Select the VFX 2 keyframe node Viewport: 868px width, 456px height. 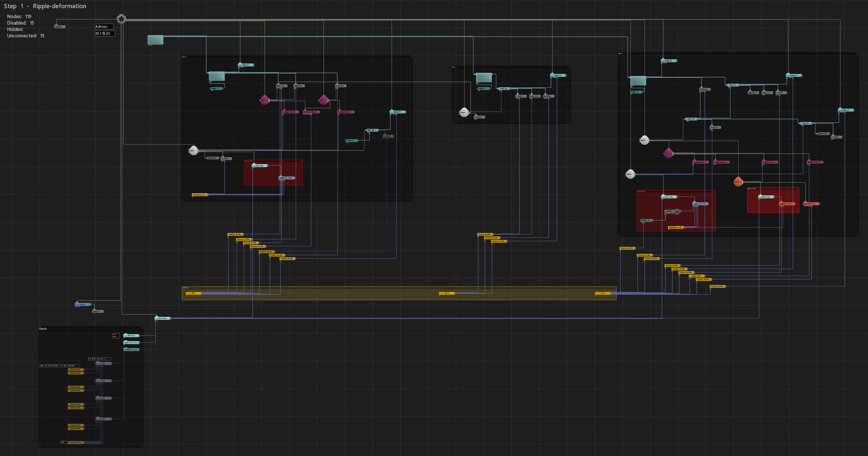tap(447, 293)
